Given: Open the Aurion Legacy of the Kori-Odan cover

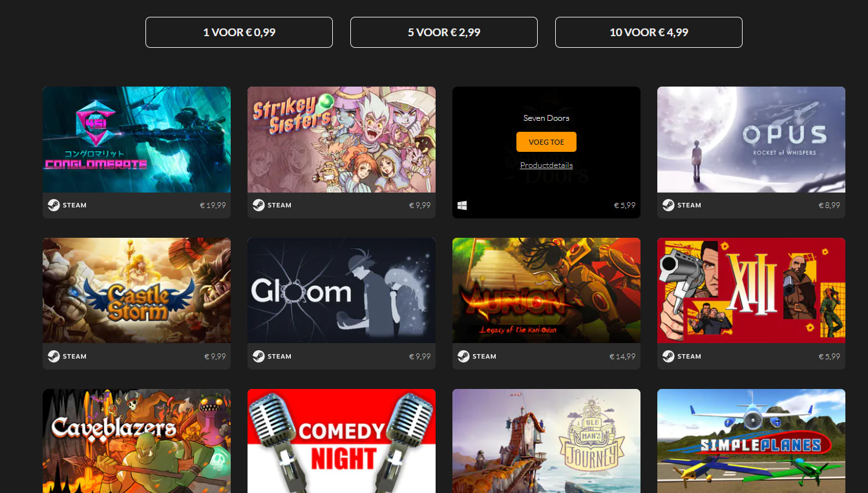Looking at the screenshot, I should [546, 291].
